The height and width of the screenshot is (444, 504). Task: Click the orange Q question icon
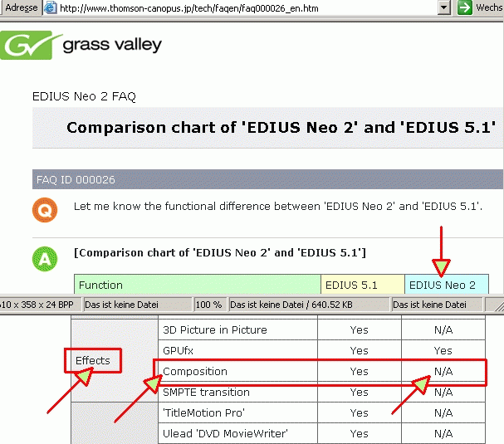[x=45, y=210]
